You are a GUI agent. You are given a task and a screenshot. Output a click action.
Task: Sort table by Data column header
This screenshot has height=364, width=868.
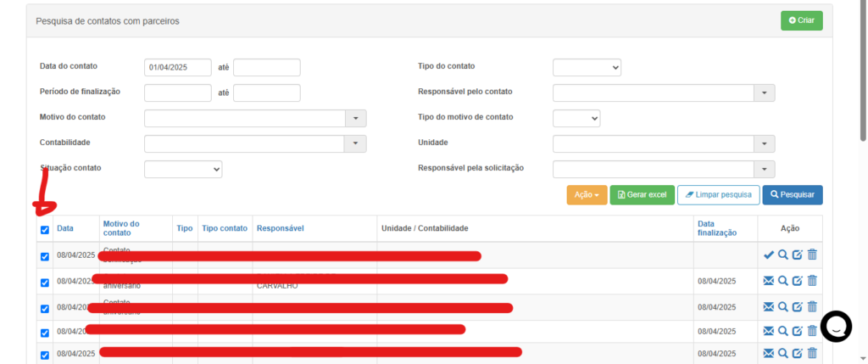(x=65, y=228)
